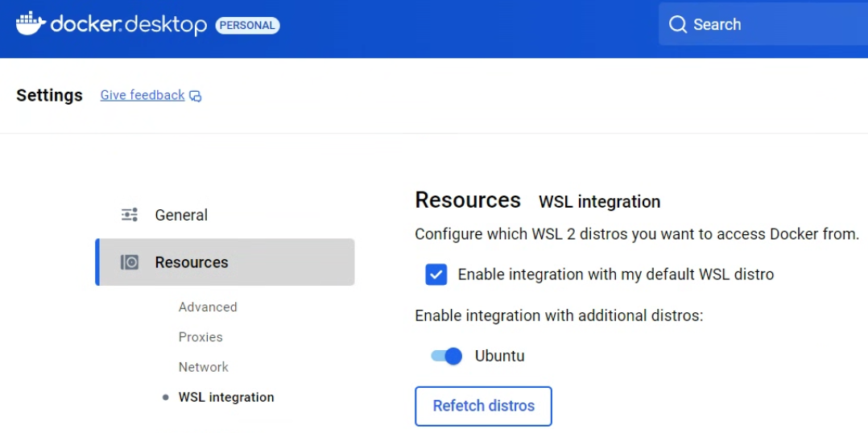
Task: Click the Ubuntu distro label
Action: point(499,356)
